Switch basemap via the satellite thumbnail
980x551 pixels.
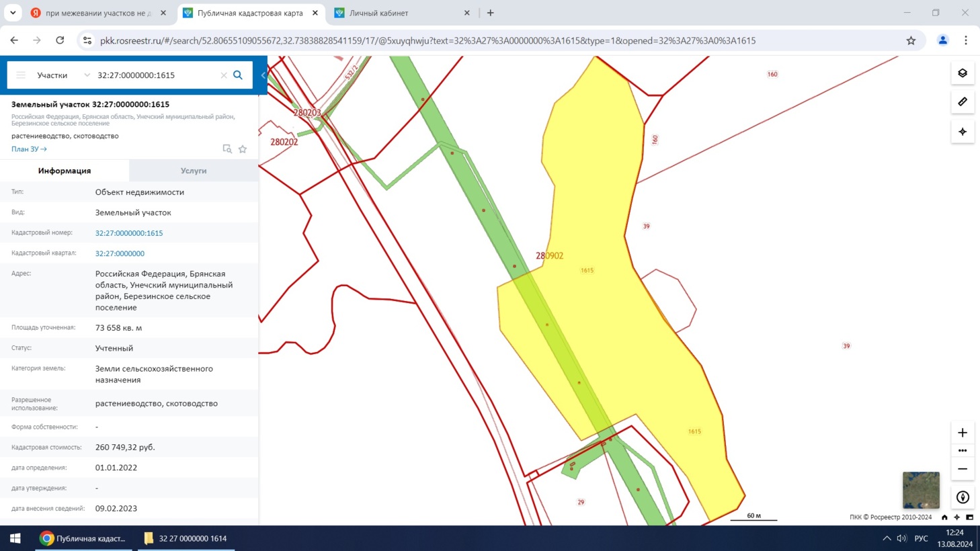point(921,490)
